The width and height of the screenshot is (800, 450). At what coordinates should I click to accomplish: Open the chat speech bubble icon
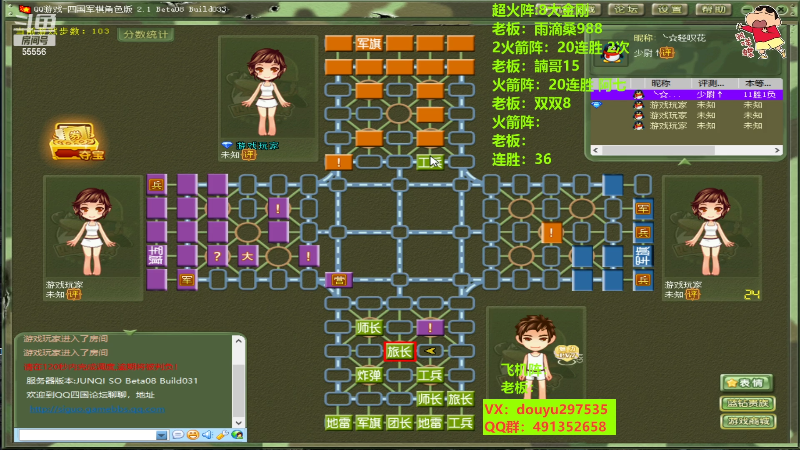coord(178,435)
